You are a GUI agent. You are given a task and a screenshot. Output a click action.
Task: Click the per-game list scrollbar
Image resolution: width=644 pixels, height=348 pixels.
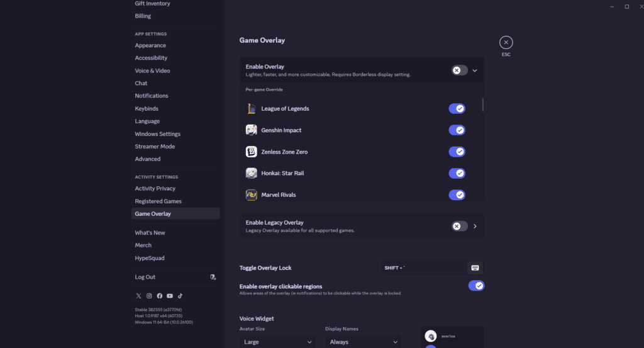pos(483,104)
